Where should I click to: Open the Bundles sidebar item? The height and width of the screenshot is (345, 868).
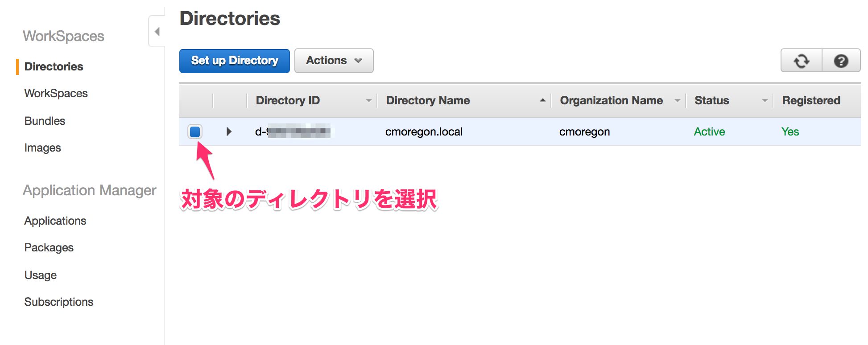coord(45,121)
